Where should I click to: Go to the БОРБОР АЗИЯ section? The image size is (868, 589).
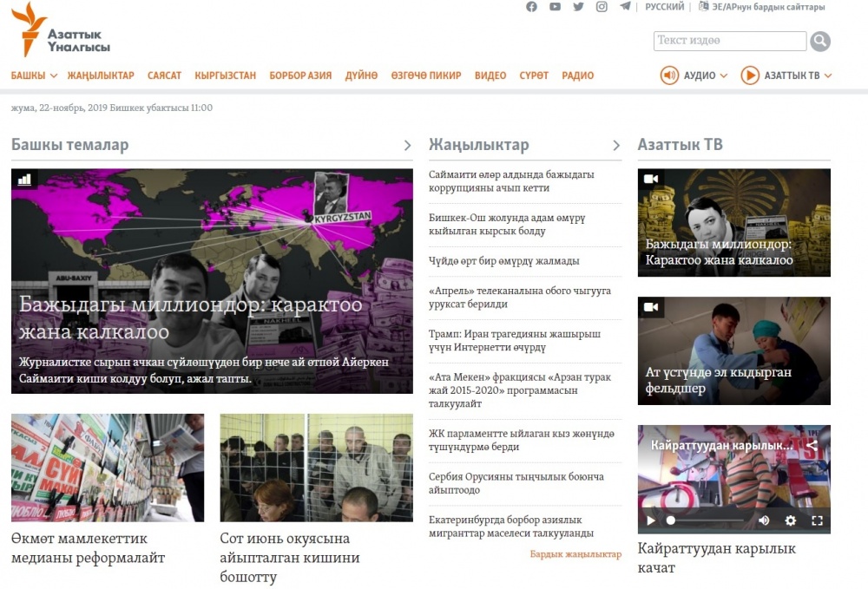[300, 75]
